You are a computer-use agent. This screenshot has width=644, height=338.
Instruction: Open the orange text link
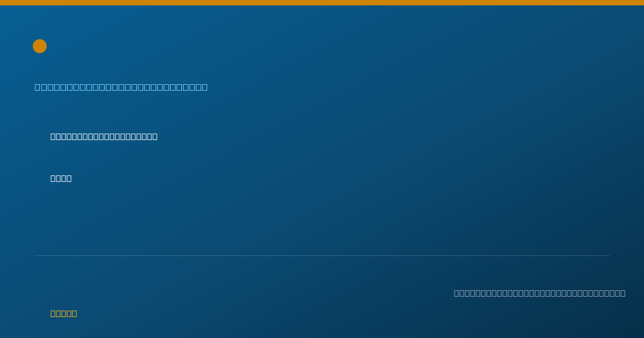point(64,313)
